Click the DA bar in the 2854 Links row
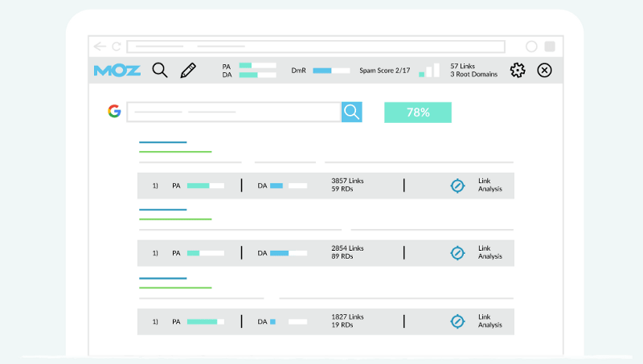Image resolution: width=643 pixels, height=364 pixels. tap(289, 253)
